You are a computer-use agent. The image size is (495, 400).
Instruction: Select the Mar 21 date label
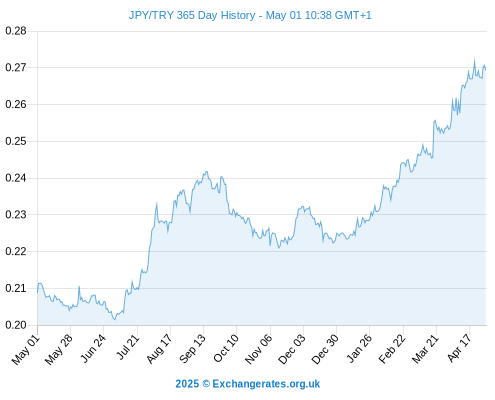pos(425,349)
